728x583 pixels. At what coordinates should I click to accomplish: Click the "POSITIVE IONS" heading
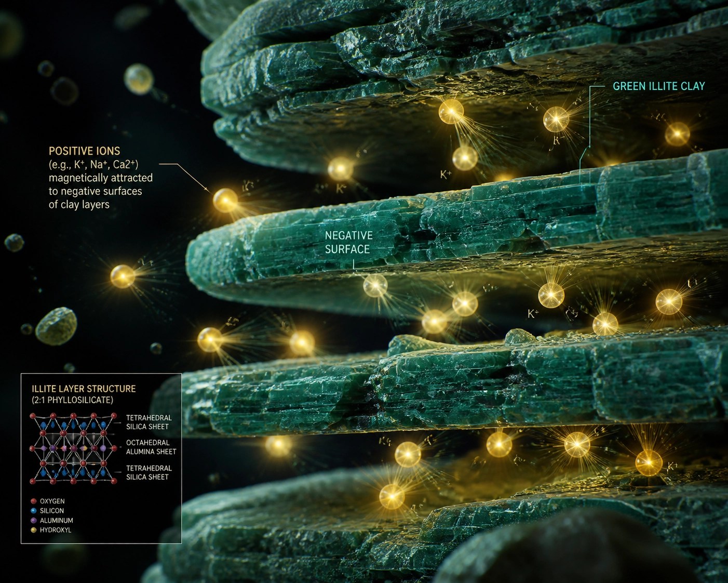(85, 151)
